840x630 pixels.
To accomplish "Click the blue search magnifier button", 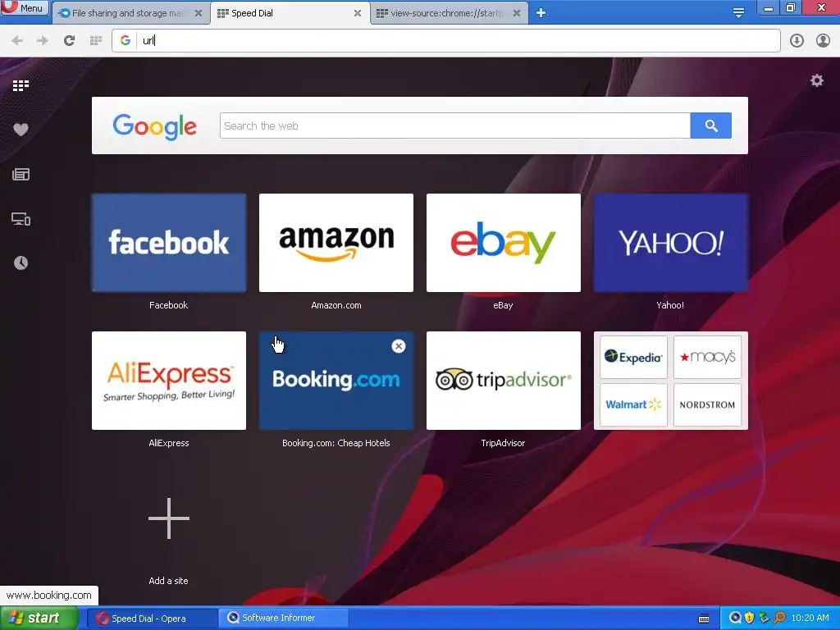I will 711,126.
